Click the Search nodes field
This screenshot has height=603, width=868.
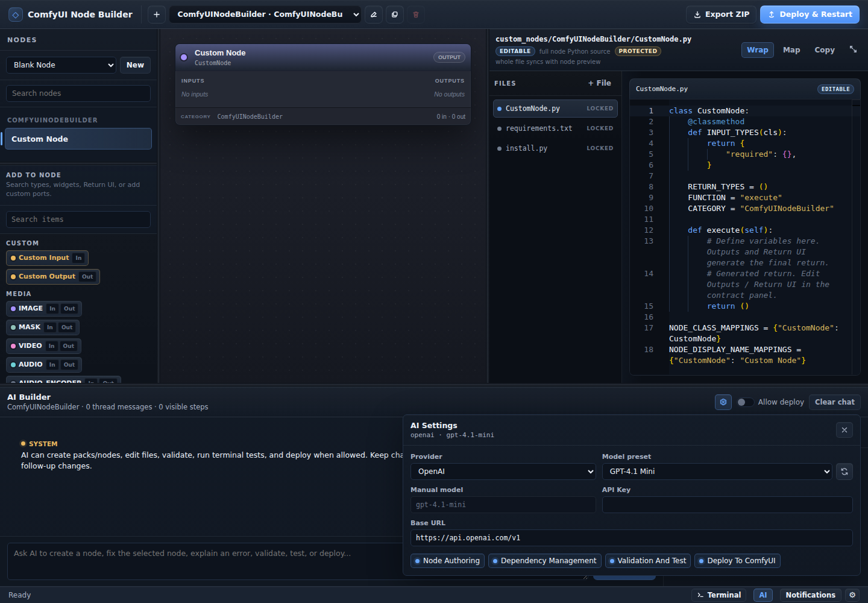pos(78,93)
